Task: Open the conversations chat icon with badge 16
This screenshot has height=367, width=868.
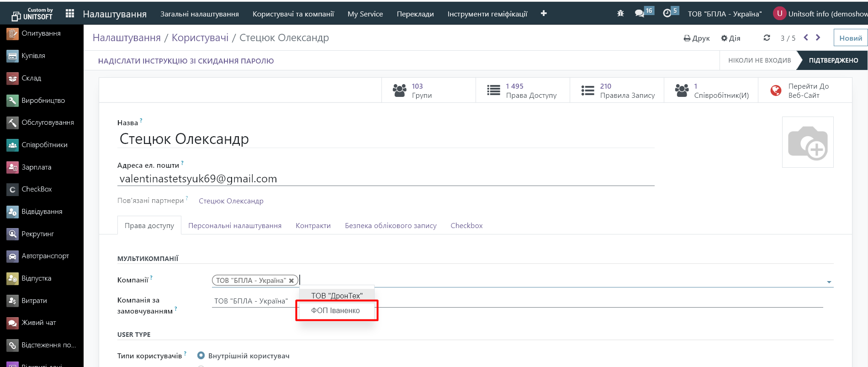Action: coord(640,14)
